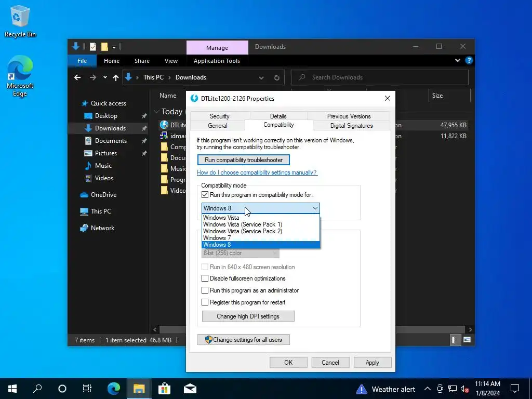
Task: Open taskbar Search
Action: click(37, 389)
